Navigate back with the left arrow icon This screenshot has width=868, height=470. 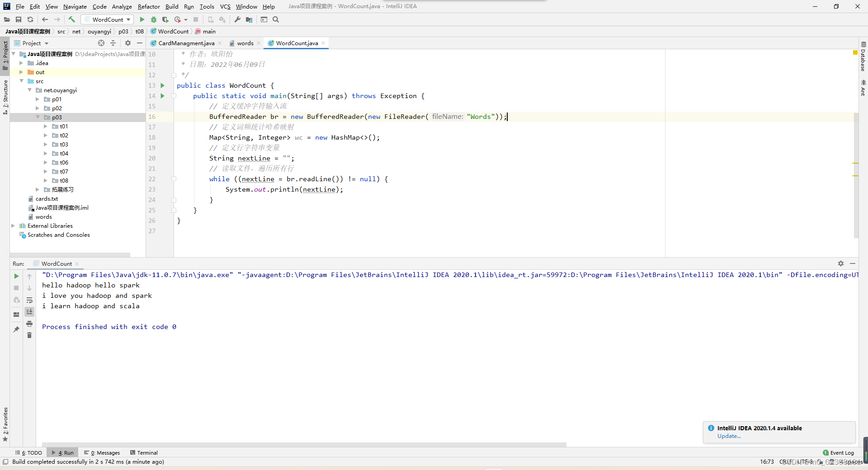tap(45, 19)
